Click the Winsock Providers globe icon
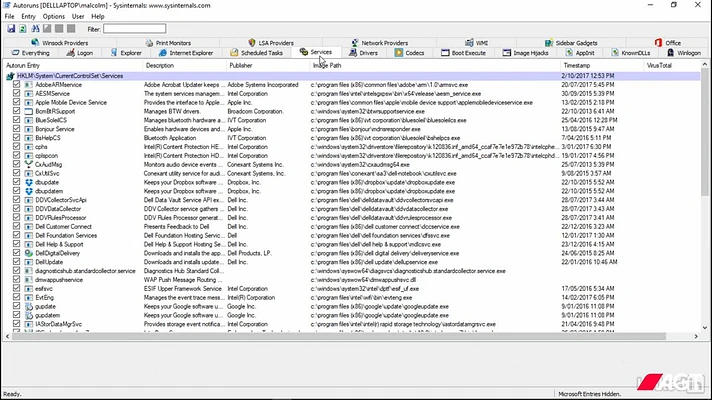 [35, 43]
